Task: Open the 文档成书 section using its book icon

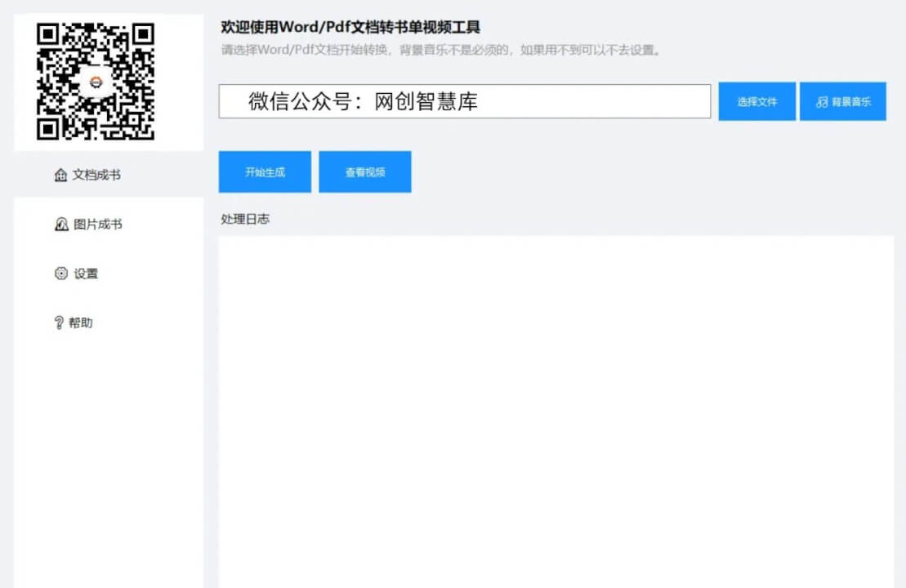Action: 59,174
